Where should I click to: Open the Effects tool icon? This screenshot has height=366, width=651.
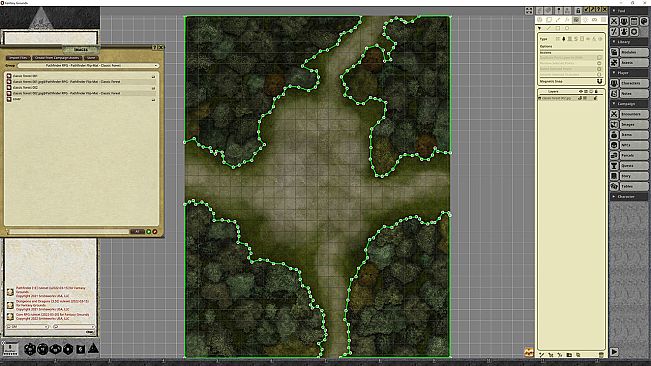624,32
